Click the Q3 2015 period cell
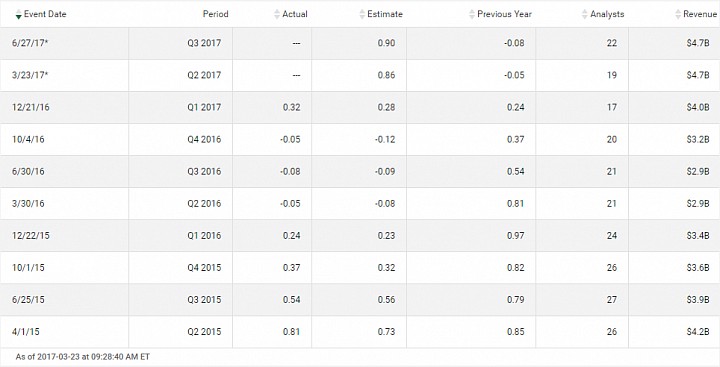The width and height of the screenshot is (720, 367). click(x=180, y=299)
